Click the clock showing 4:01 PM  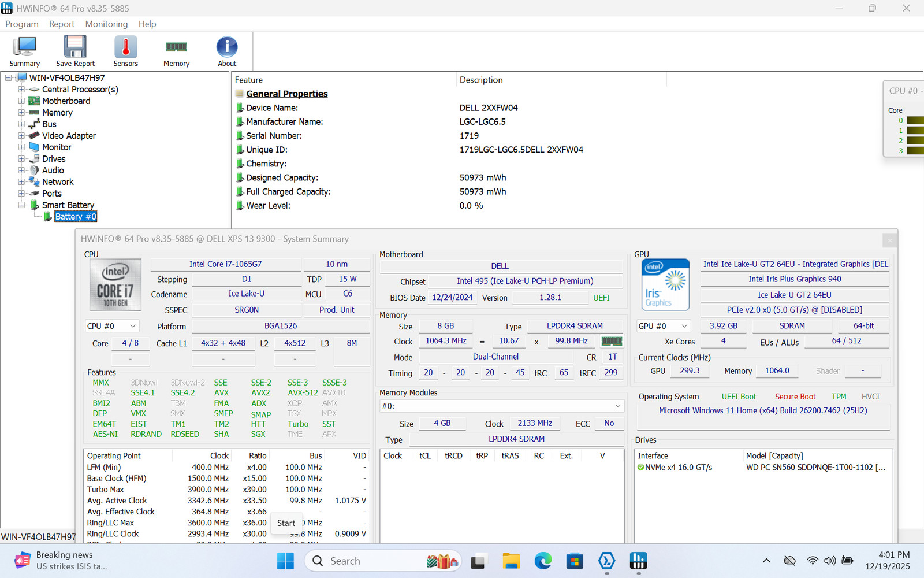(x=894, y=555)
